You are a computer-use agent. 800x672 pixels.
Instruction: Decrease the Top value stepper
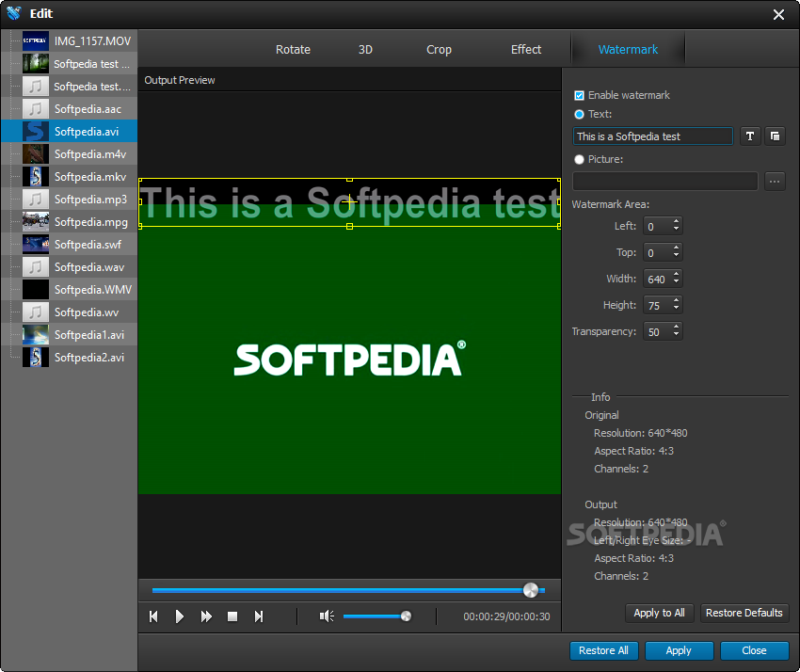coord(676,256)
